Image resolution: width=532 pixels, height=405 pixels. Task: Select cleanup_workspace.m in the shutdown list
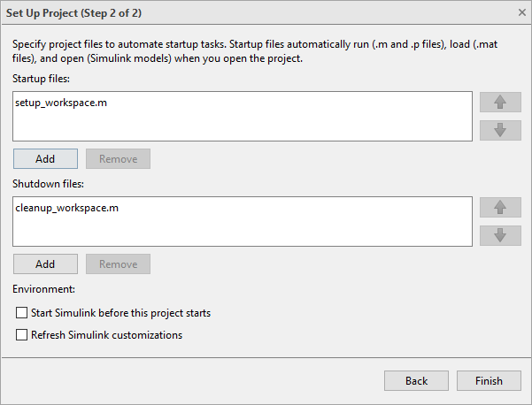coord(66,208)
